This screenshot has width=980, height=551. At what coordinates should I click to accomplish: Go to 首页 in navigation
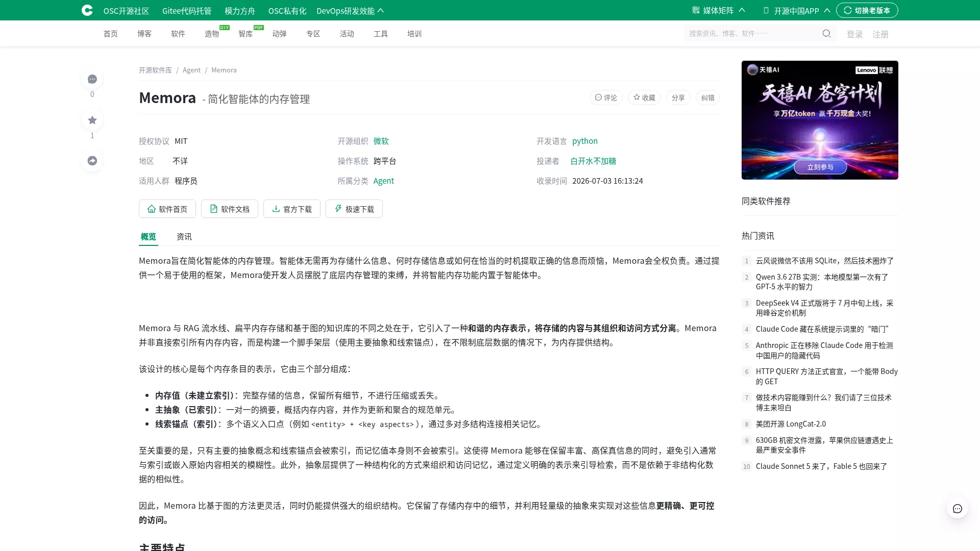(111, 34)
